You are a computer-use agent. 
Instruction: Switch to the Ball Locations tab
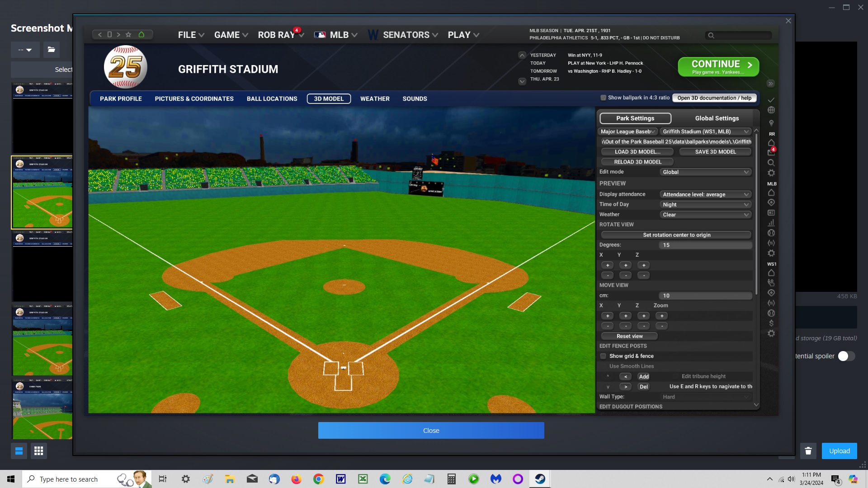[x=272, y=99]
